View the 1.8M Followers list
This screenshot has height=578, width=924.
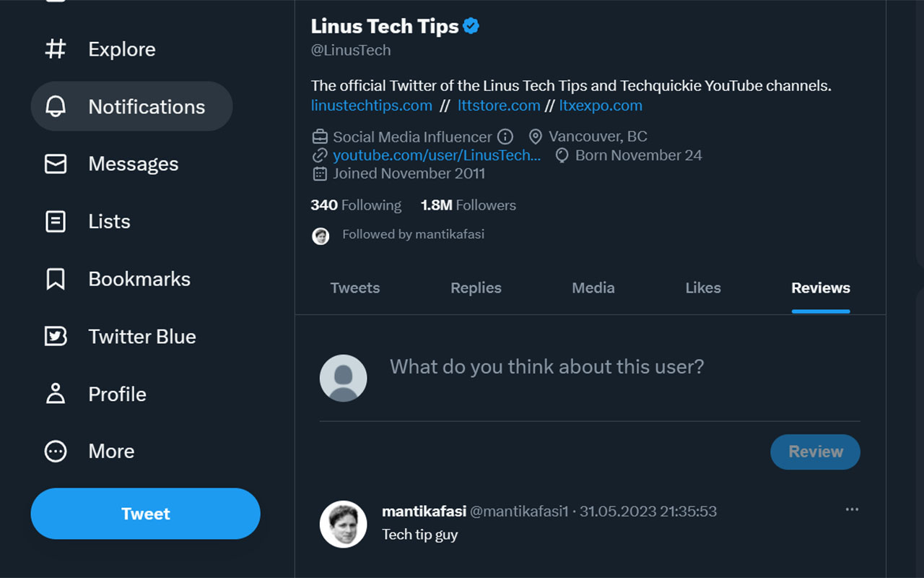tap(468, 205)
